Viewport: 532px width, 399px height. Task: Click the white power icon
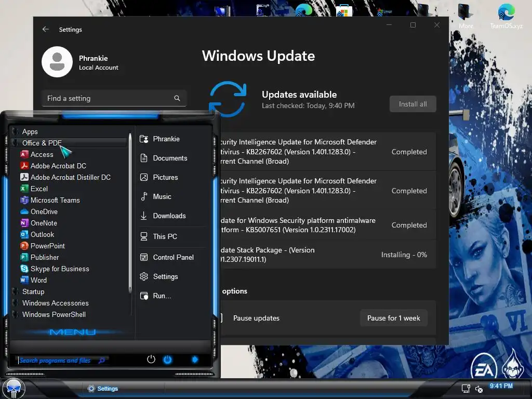151,360
